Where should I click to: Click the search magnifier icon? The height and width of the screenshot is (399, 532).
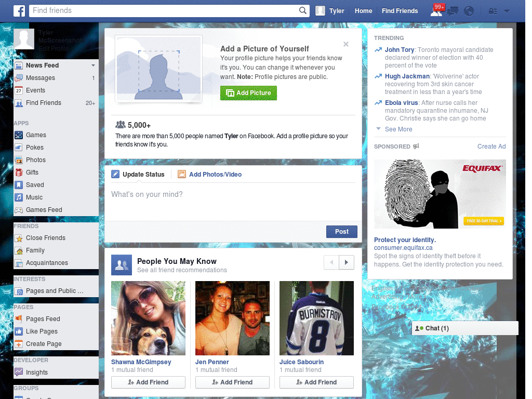[303, 10]
